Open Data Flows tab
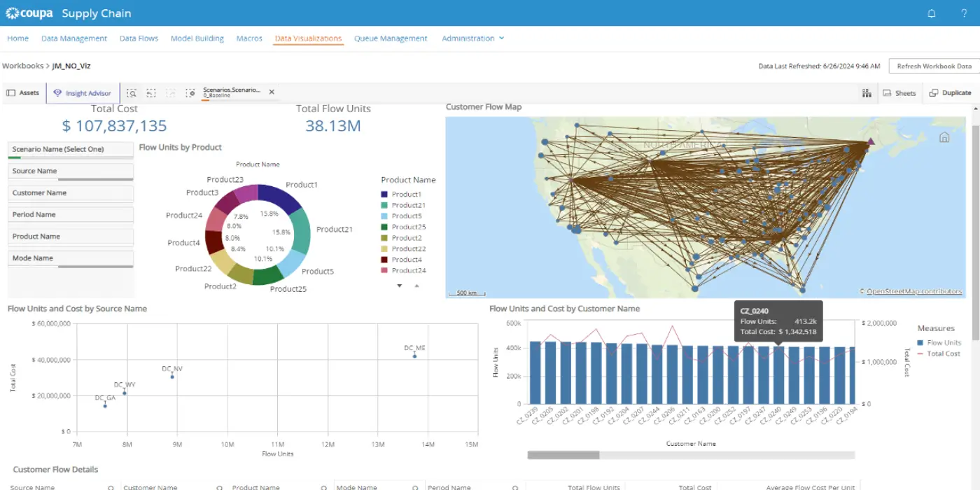980x490 pixels. (x=139, y=38)
